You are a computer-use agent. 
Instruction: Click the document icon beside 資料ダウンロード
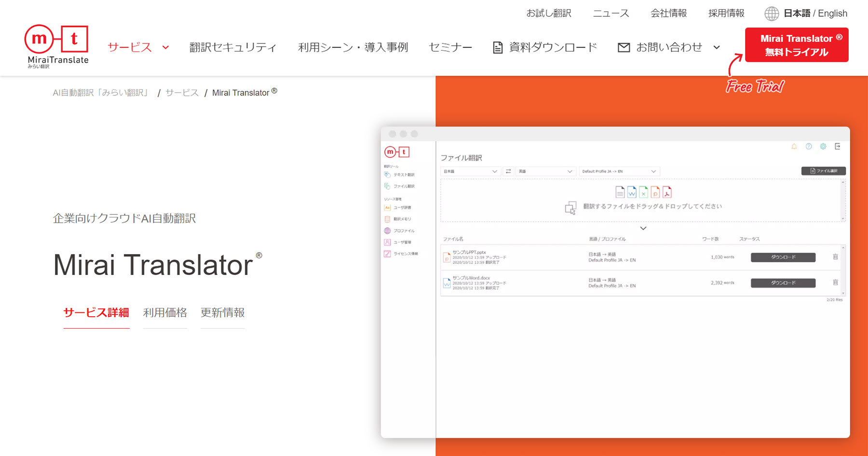(498, 47)
